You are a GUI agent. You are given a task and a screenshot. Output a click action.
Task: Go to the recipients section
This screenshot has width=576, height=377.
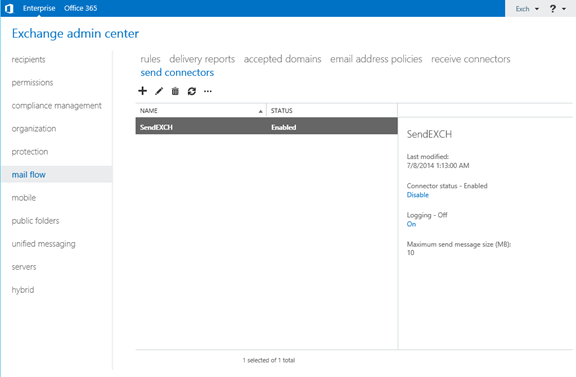click(x=28, y=60)
